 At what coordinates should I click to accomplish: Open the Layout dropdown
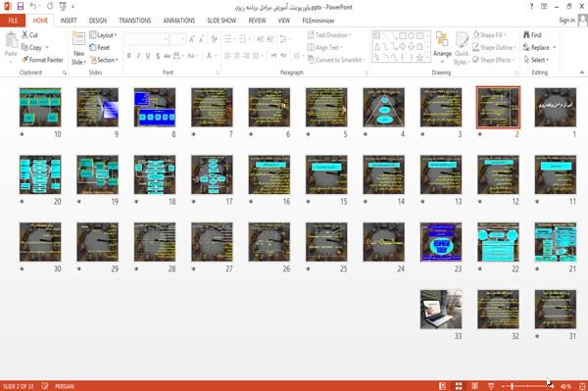(103, 35)
